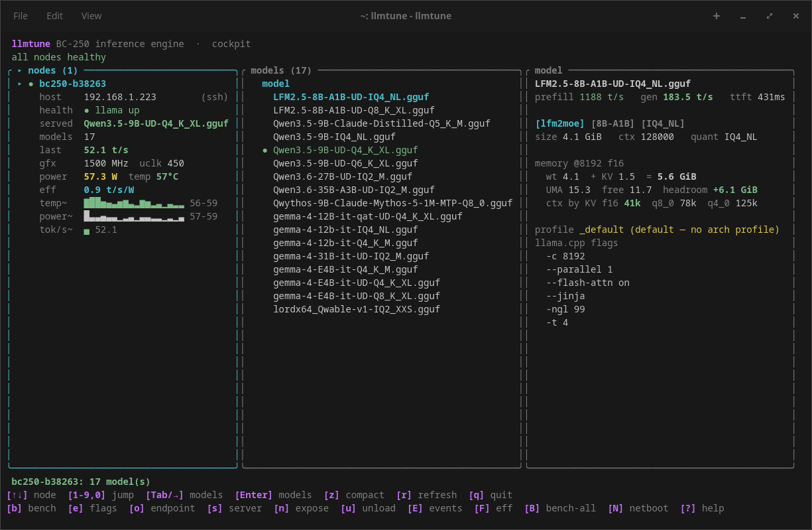The image size is (812, 530).
Task: Click the arrow marker before bc250-b38263
Action: [x=20, y=84]
